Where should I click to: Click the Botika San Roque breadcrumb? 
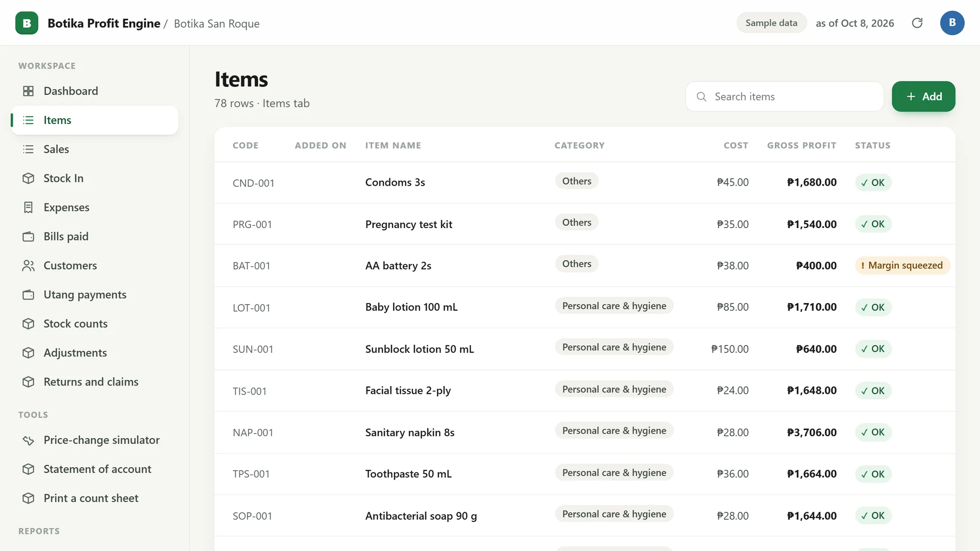(x=216, y=23)
